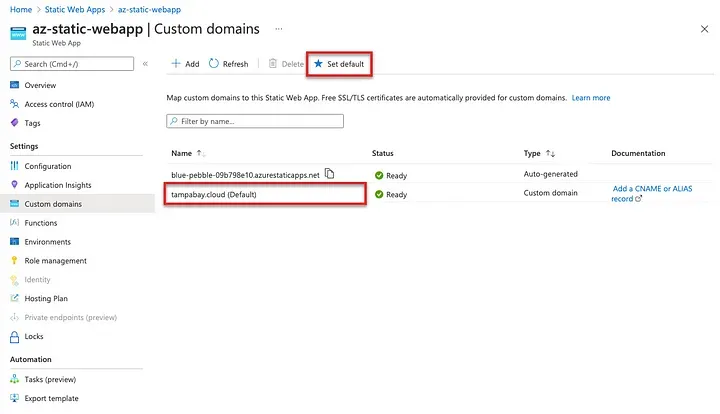Click the Static Web App resource icon

point(18,34)
